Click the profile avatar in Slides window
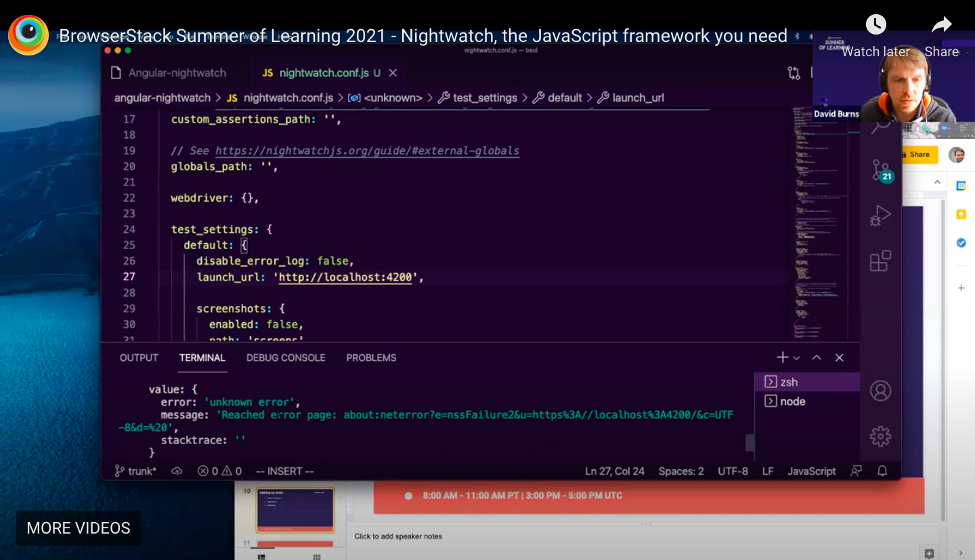 957,154
